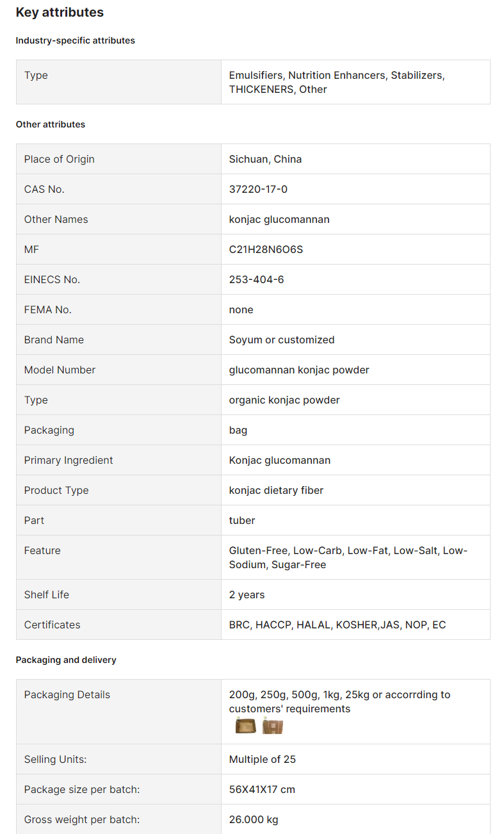Click the Feature value starting with Gluten-Free
Screen dimensions: 504x834
click(x=348, y=557)
